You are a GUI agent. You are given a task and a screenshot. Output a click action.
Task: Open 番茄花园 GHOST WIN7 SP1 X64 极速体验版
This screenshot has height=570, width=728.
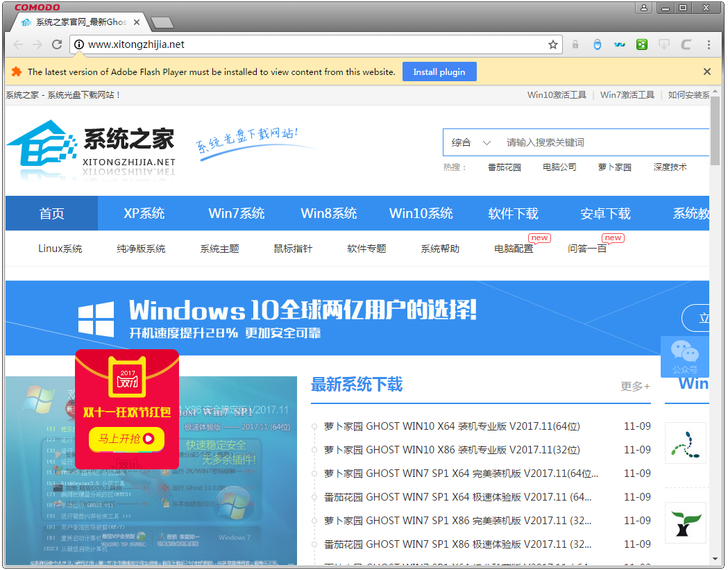(x=458, y=497)
